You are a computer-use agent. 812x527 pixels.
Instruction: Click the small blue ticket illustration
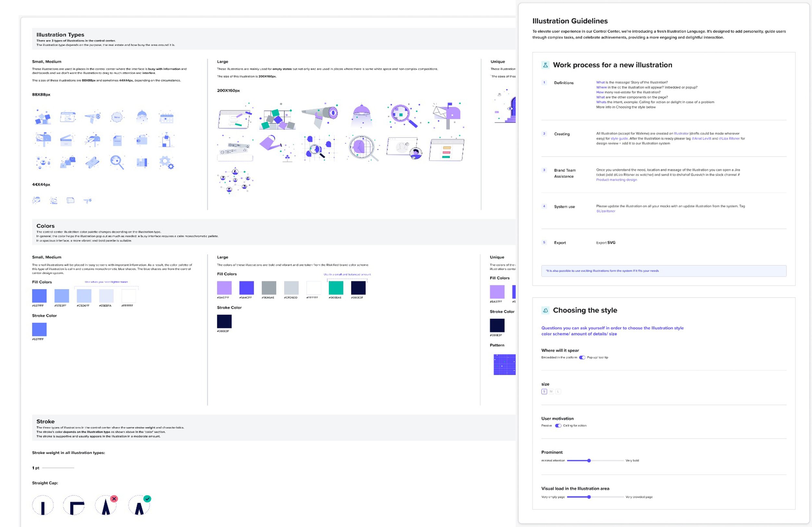pyautogui.click(x=93, y=162)
